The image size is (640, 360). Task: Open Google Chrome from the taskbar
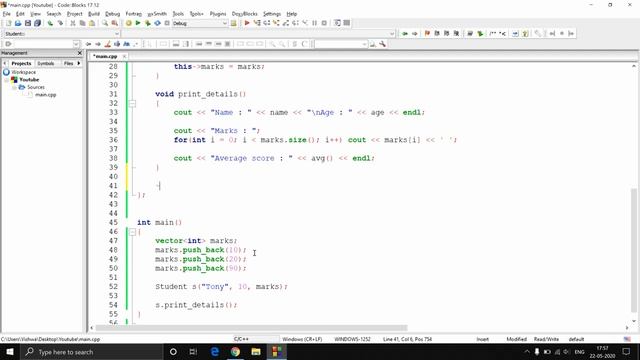pyautogui.click(x=235, y=351)
